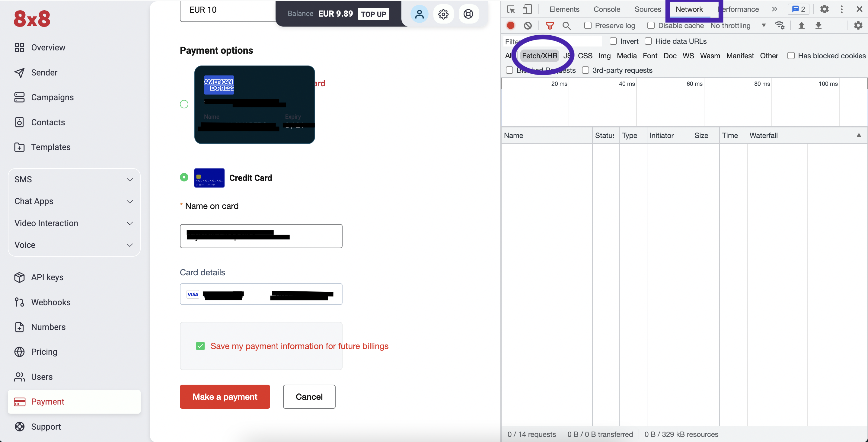868x442 pixels.
Task: Switch to the Network tab
Action: point(689,9)
